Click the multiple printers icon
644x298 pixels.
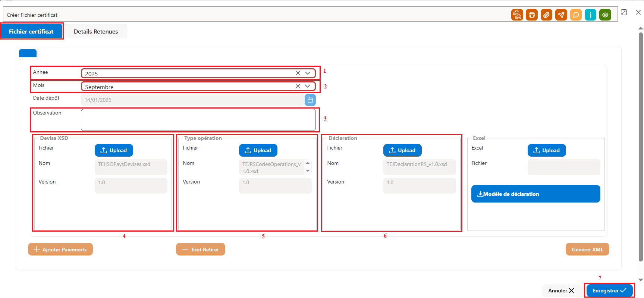pyautogui.click(x=517, y=15)
